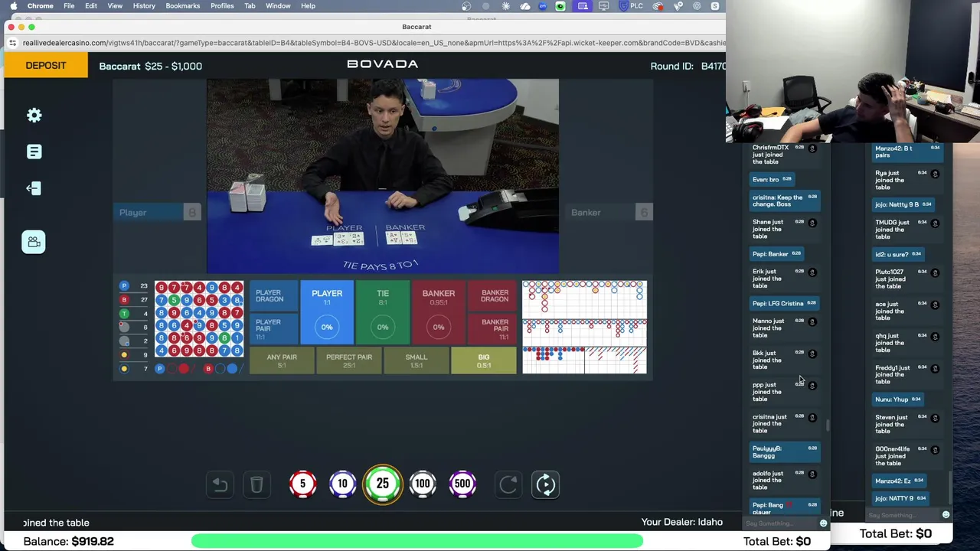Image resolution: width=980 pixels, height=551 pixels.
Task: Click the exit-to-lobby arrow icon
Action: point(34,188)
